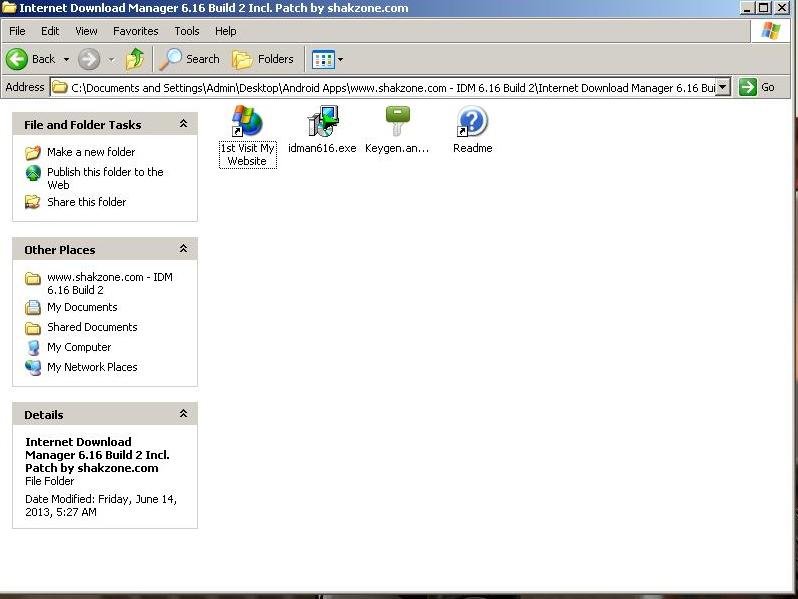798x599 pixels.
Task: Open the Edit menu
Action: (x=50, y=31)
